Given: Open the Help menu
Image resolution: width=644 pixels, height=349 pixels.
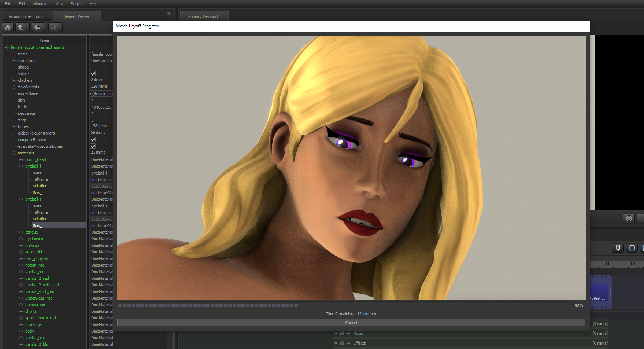Looking at the screenshot, I should point(94,4).
